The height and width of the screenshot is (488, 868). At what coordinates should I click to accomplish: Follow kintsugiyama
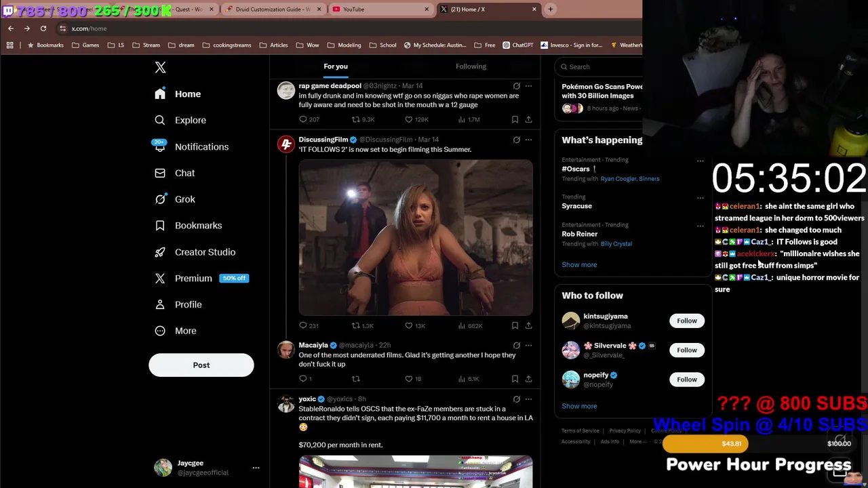[686, 321]
